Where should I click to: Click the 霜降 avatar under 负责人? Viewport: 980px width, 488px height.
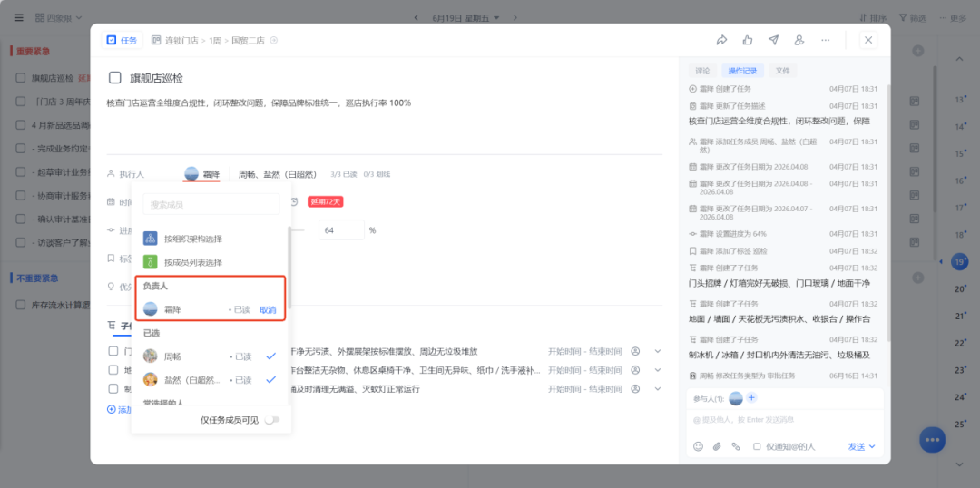[x=150, y=309]
